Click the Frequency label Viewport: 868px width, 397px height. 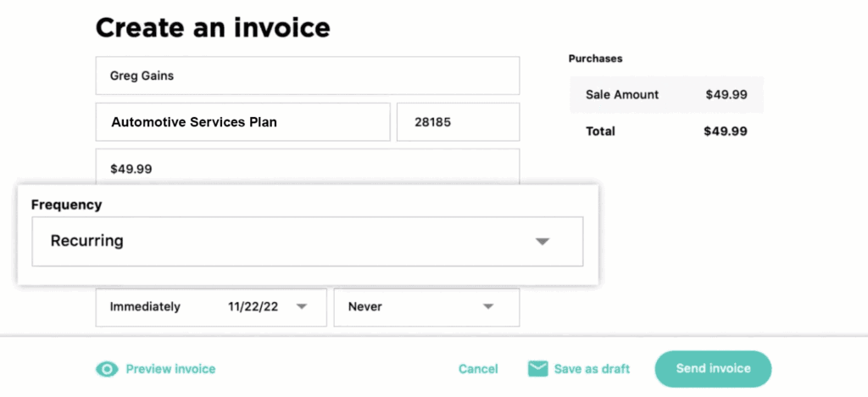(x=66, y=204)
